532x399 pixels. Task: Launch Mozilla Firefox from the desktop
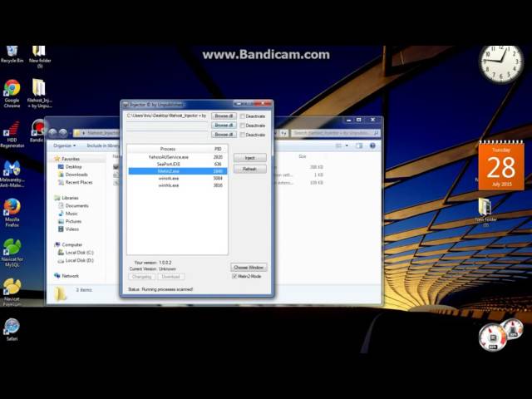pyautogui.click(x=12, y=213)
